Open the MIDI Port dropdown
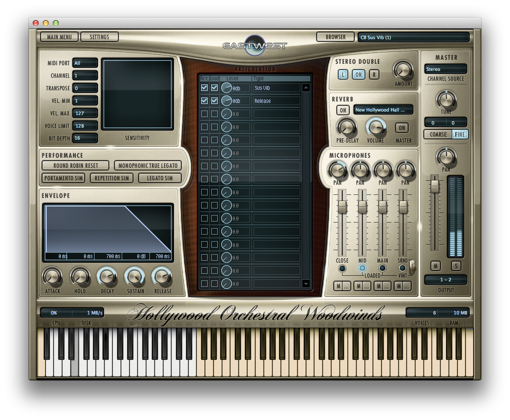Screen dimensions: 510x420 (85, 63)
